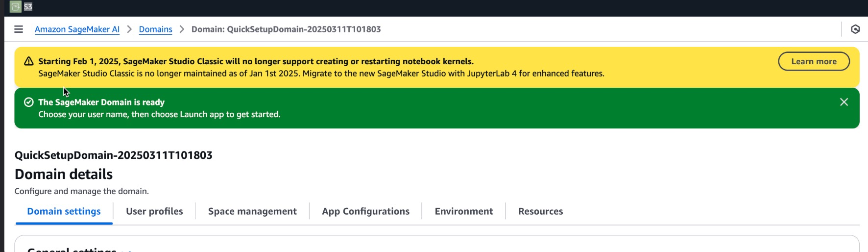The image size is (868, 252).
Task: Go to Amazon SageMaker AI breadcrumb link
Action: click(x=77, y=29)
